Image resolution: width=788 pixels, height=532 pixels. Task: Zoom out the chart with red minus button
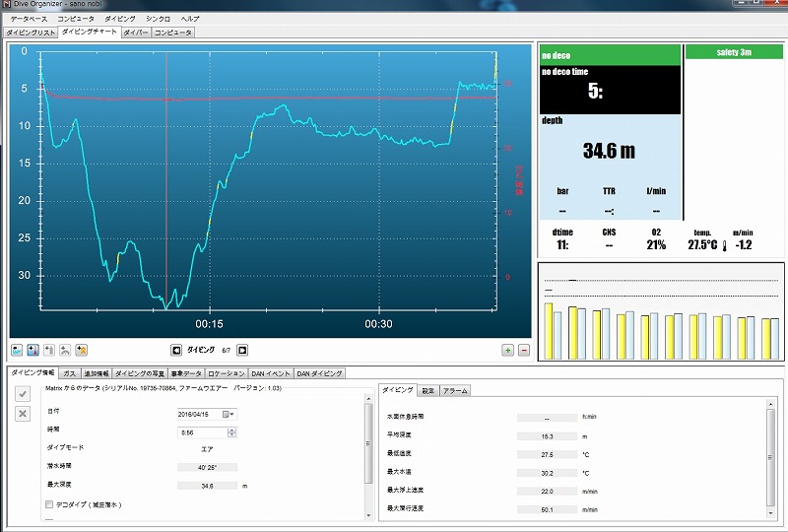[x=524, y=350]
